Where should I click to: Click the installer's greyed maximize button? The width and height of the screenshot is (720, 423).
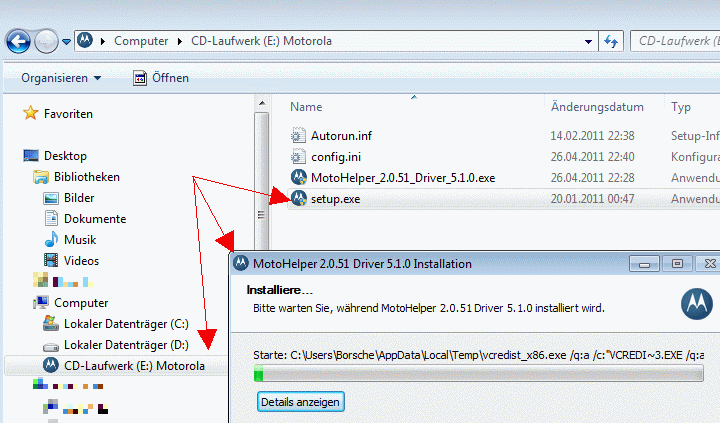coord(677,264)
